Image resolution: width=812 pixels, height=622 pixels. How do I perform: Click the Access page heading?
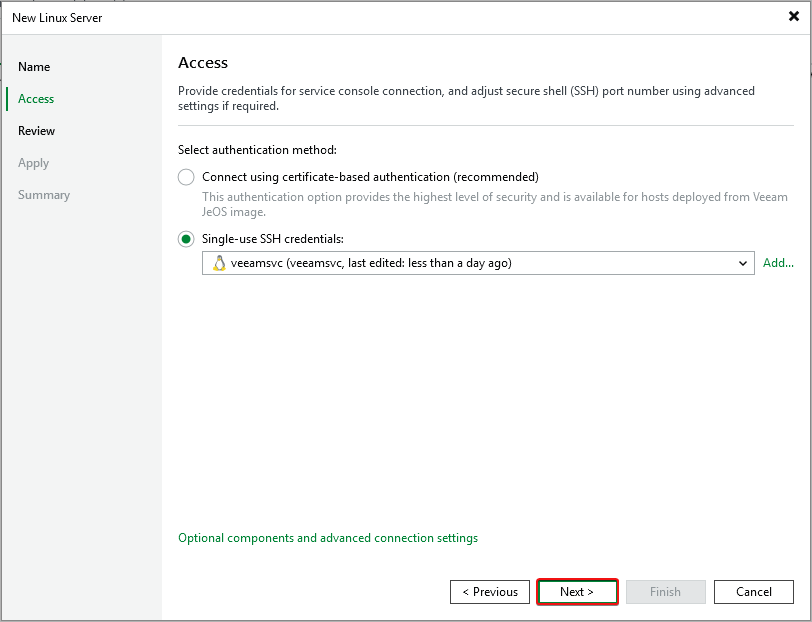203,63
